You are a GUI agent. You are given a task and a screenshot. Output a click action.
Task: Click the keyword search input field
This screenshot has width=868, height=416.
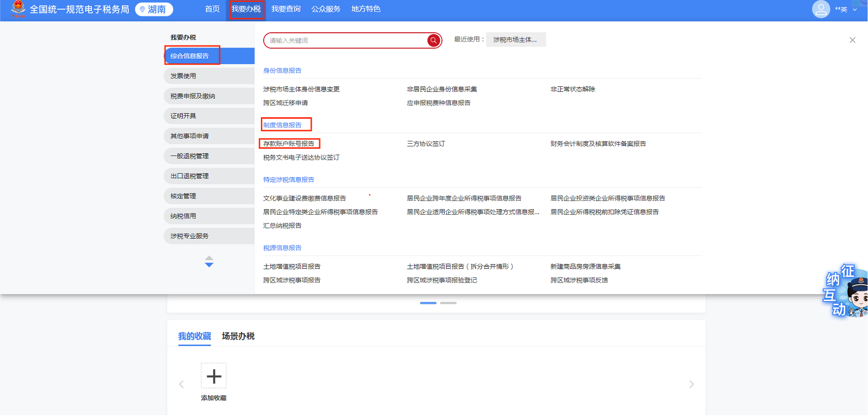click(x=346, y=41)
